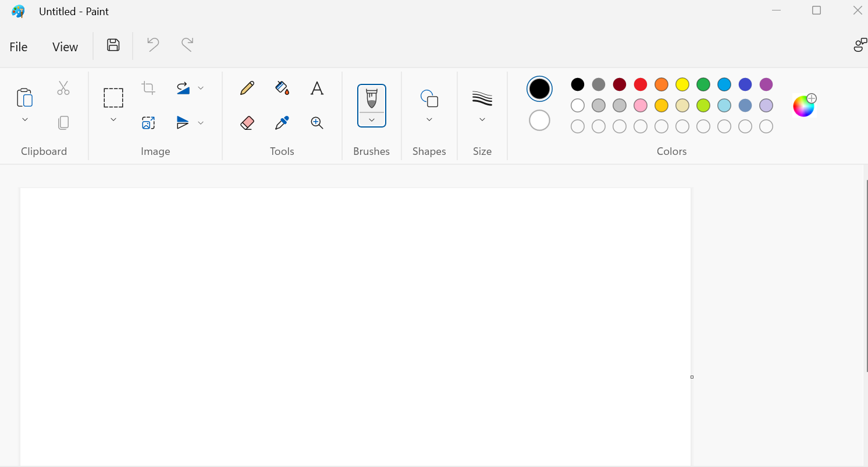This screenshot has width=868, height=467.
Task: Open the File menu
Action: click(19, 47)
